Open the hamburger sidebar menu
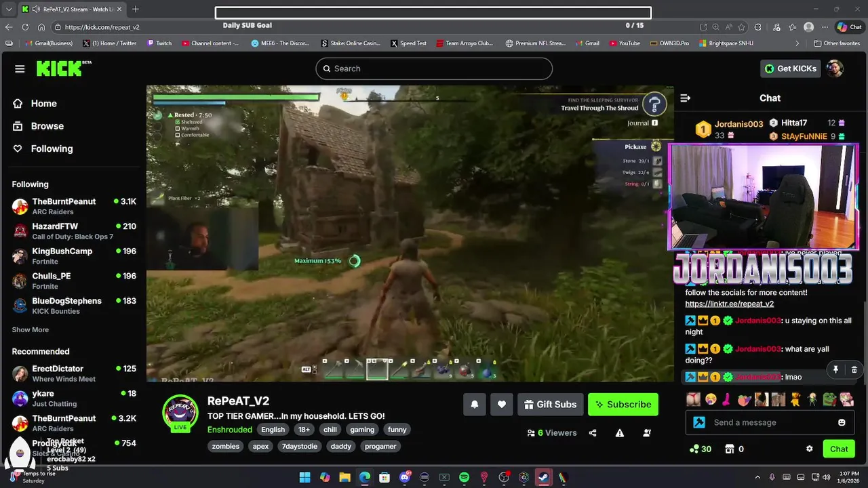The height and width of the screenshot is (488, 868). pos(20,68)
